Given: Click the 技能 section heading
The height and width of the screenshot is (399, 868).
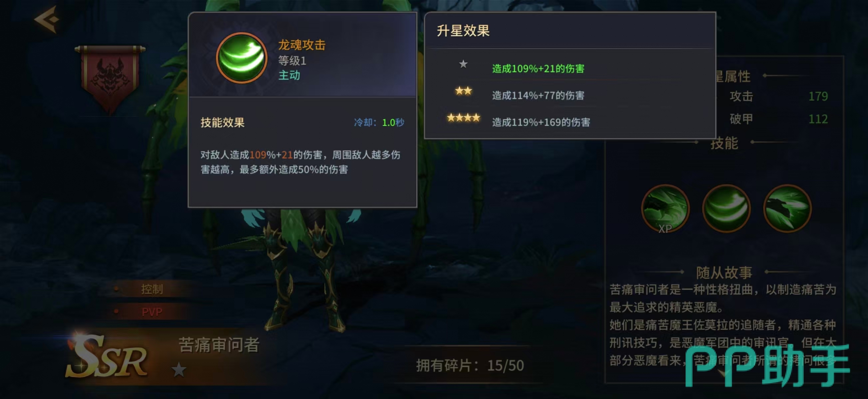Looking at the screenshot, I should coord(724,143).
